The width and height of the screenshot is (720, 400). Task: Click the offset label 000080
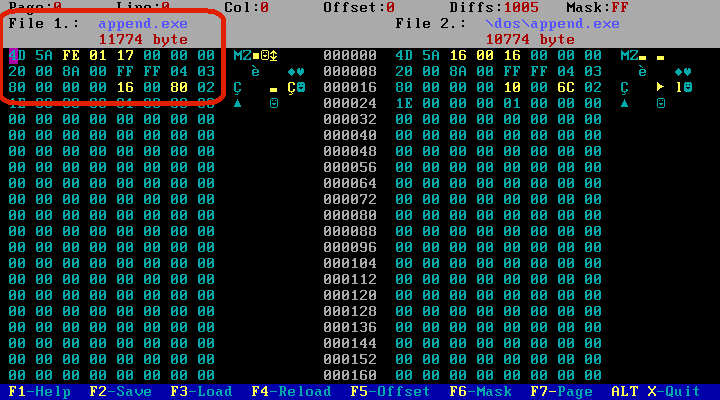pos(350,215)
